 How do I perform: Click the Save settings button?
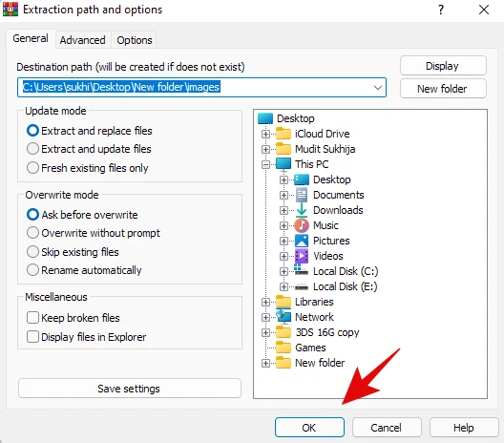pyautogui.click(x=130, y=389)
